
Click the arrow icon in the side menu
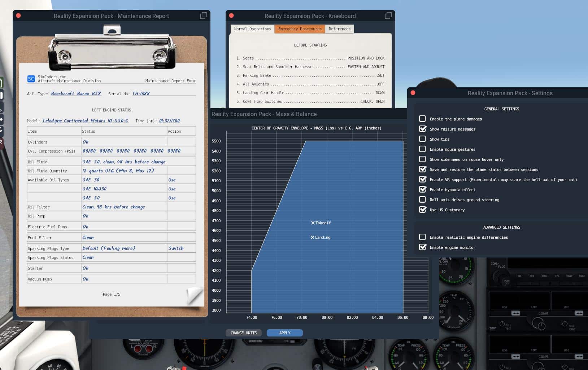pos(1,119)
